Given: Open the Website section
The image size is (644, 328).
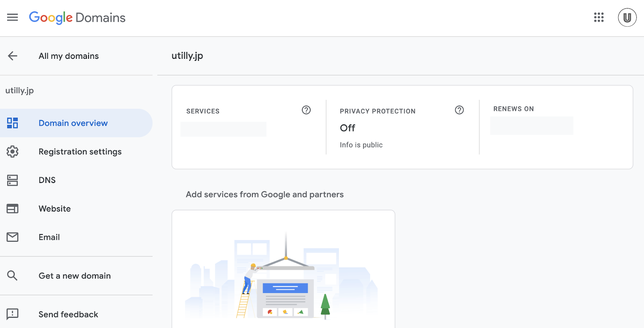Looking at the screenshot, I should click(x=76, y=209).
